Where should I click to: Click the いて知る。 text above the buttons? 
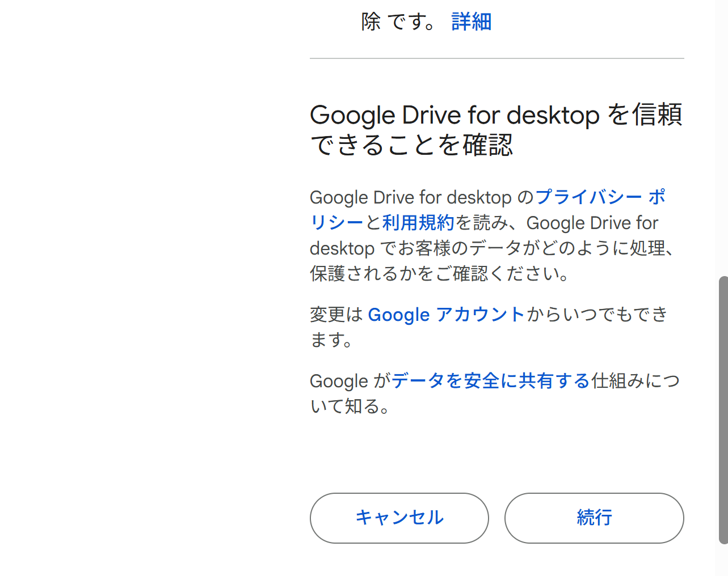click(x=350, y=406)
